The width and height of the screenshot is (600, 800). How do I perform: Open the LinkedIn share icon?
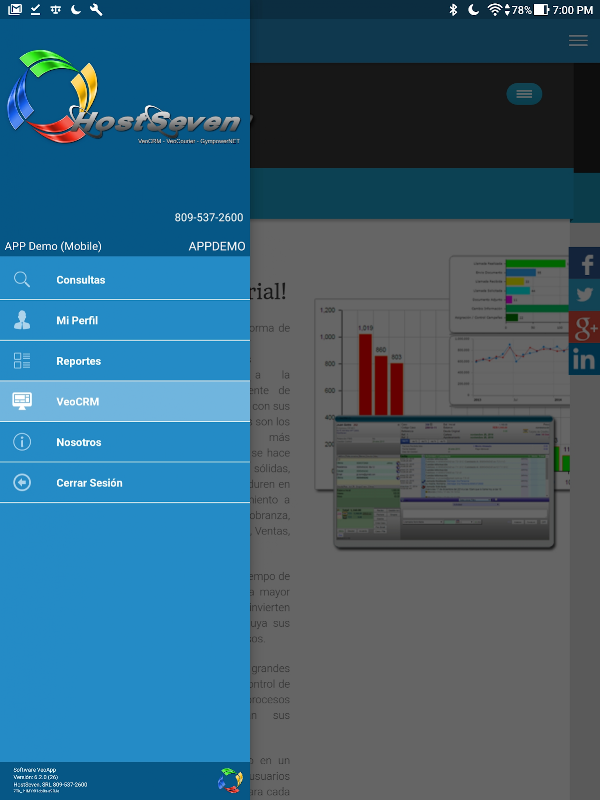[585, 359]
